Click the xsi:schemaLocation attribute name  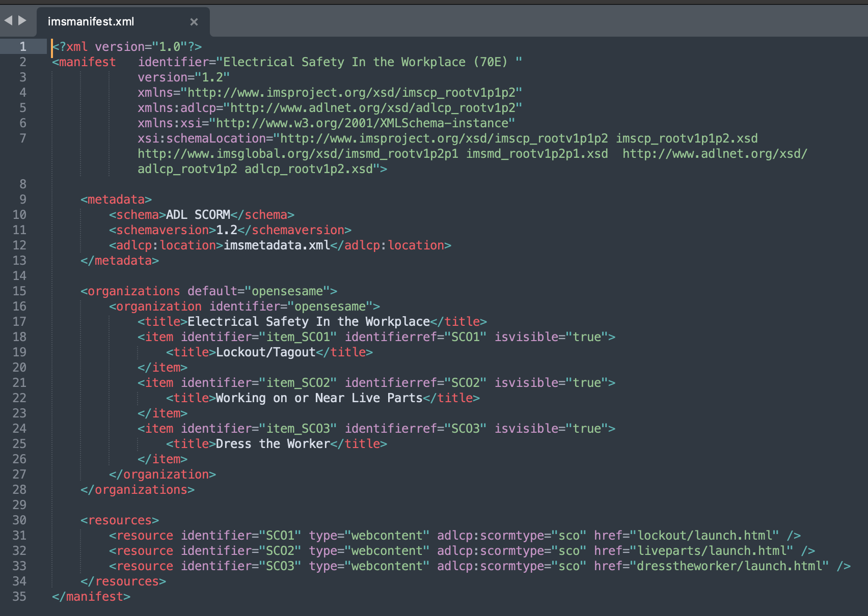coord(201,138)
